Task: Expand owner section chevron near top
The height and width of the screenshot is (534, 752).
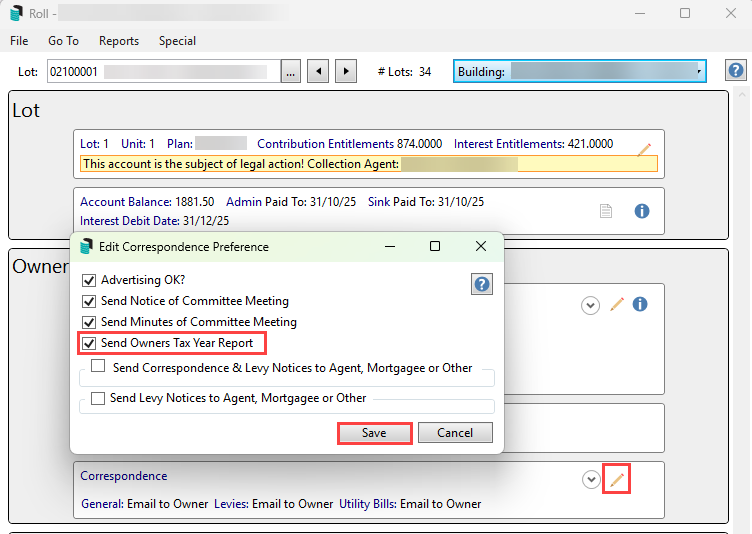Action: click(x=590, y=305)
